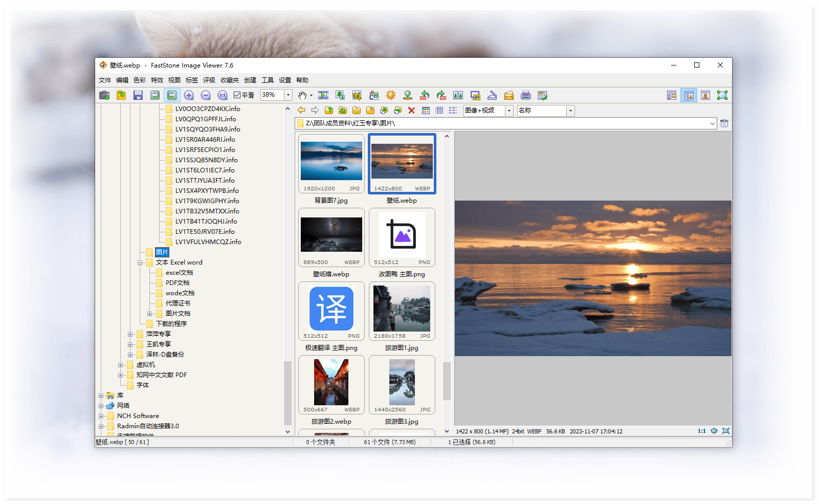This screenshot has height=504, width=818.
Task: Collapse the 文本 Excel word folder
Action: pos(140,262)
